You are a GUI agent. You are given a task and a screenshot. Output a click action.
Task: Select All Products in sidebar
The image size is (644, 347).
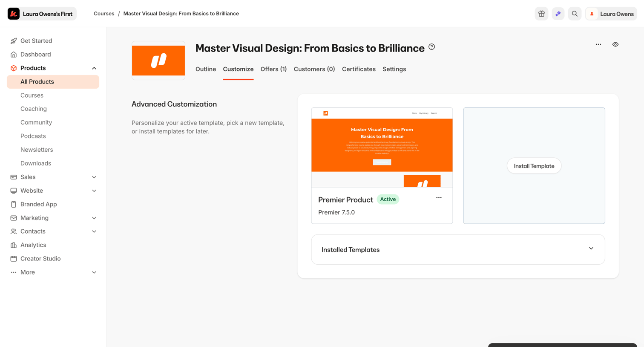[x=53, y=82]
